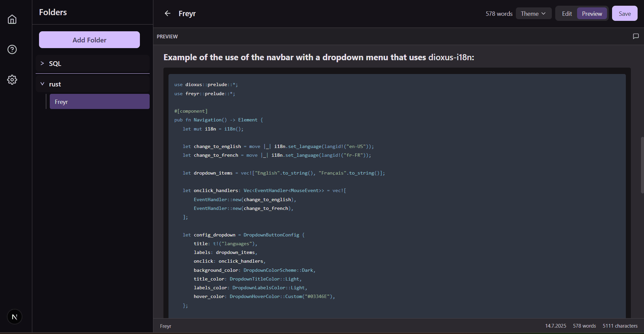The image size is (644, 334).
Task: Open the Freyr note in sidebar
Action: [x=100, y=102]
